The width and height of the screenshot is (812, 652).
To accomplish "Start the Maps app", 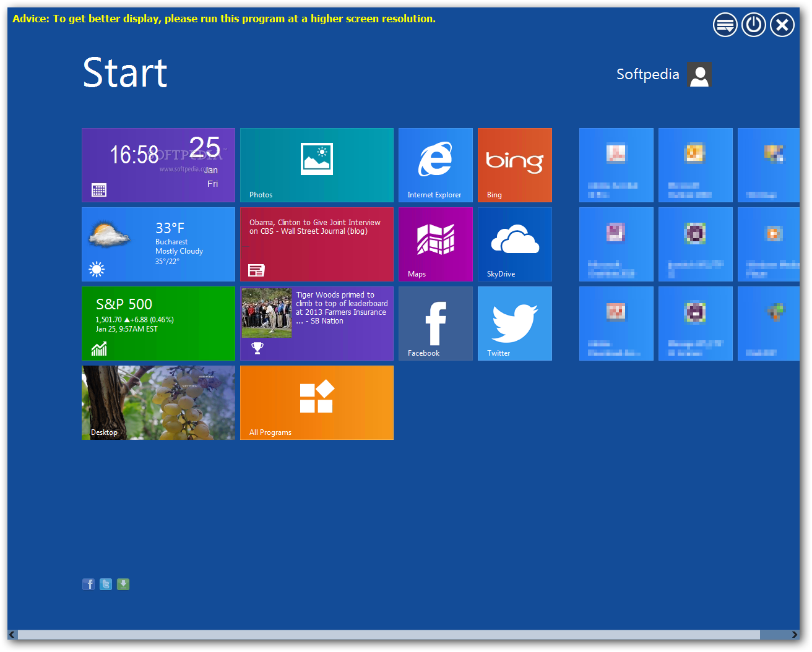I will [x=435, y=244].
